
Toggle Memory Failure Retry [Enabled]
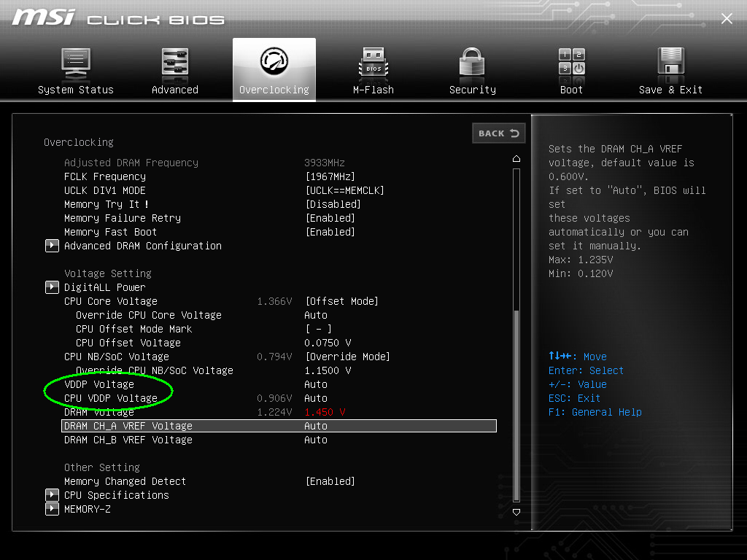tap(330, 218)
